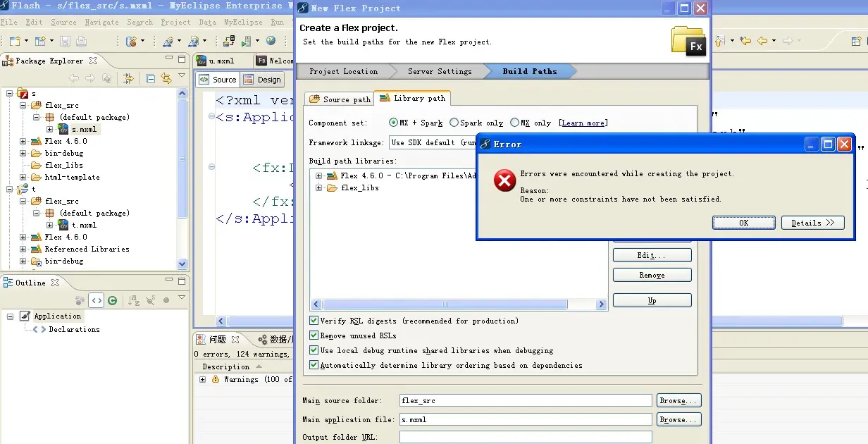Click OK in the Error dialog
The width and height of the screenshot is (868, 444).
[x=744, y=223]
